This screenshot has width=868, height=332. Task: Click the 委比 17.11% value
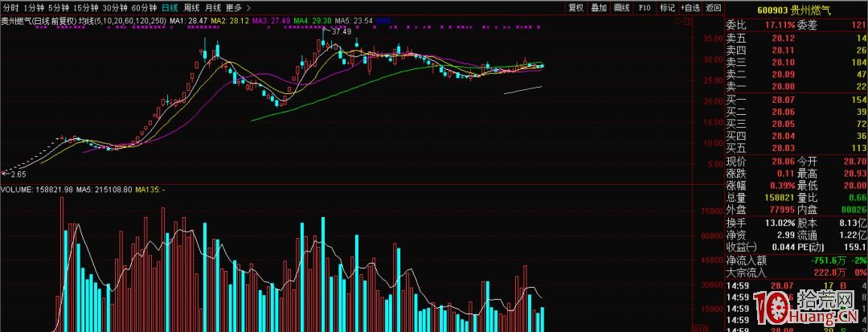pyautogui.click(x=778, y=26)
